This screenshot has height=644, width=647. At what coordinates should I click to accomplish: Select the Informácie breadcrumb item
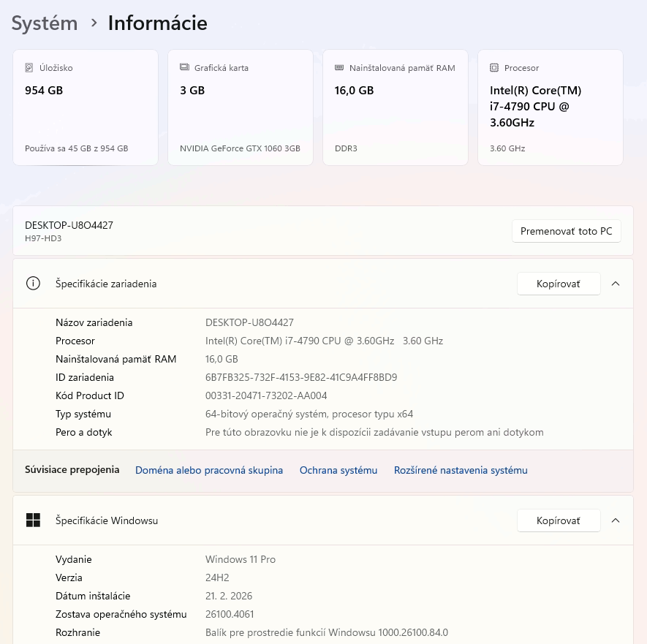coord(157,23)
